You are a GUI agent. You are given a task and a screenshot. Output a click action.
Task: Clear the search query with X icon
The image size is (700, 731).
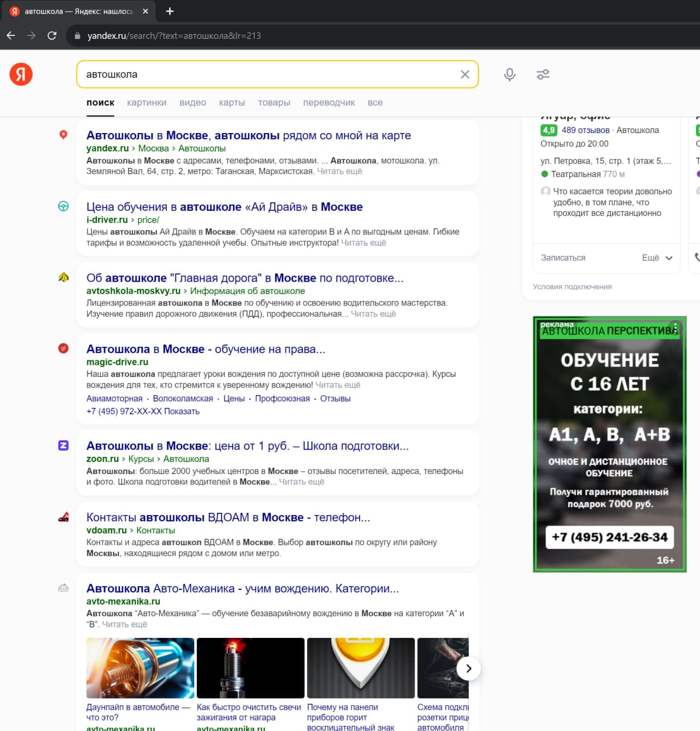click(465, 74)
